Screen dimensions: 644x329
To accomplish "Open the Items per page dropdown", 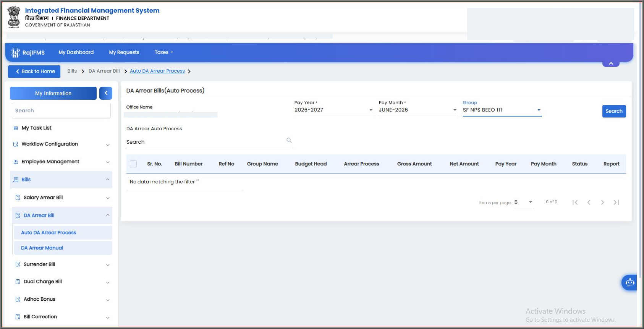I will [524, 203].
